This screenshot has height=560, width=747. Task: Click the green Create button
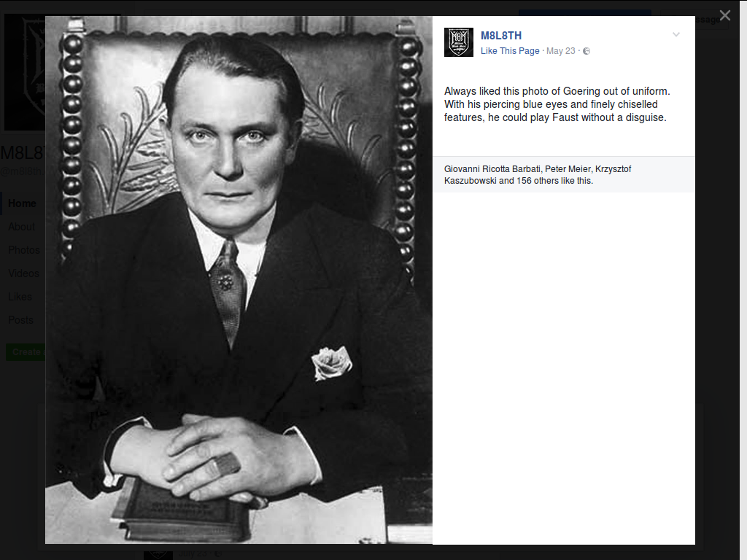26,352
